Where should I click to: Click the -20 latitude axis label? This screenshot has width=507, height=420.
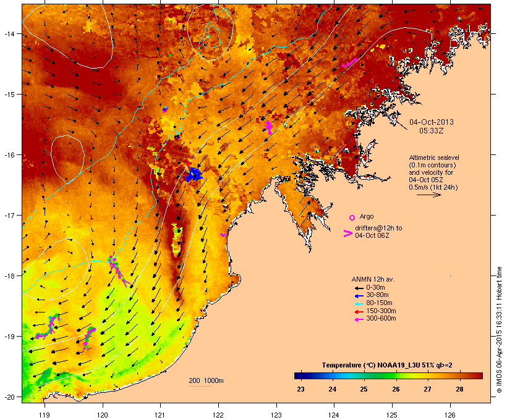9,397
